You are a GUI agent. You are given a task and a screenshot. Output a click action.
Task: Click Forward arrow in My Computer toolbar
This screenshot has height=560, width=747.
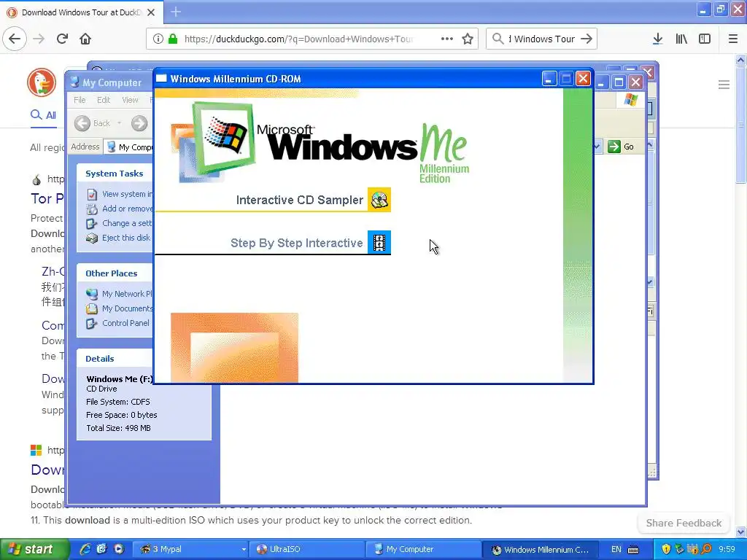click(139, 123)
